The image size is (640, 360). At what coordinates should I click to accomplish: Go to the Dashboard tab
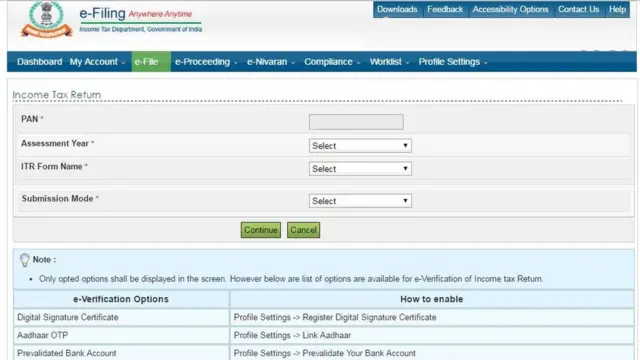(x=40, y=62)
